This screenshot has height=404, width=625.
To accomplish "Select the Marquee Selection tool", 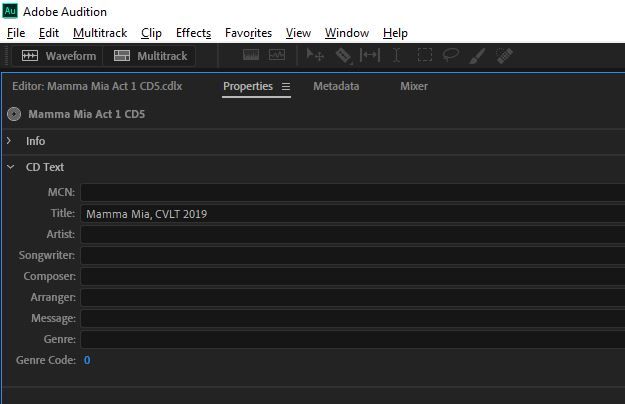I will 424,56.
